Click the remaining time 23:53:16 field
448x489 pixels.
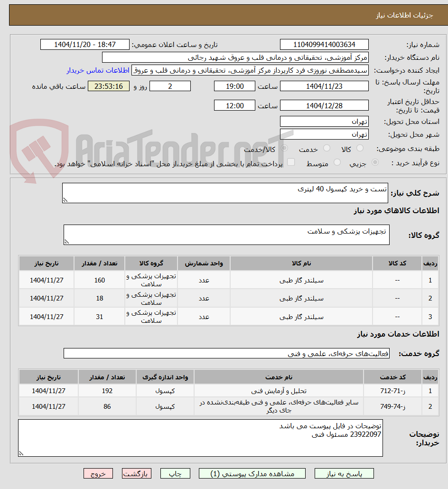click(109, 86)
